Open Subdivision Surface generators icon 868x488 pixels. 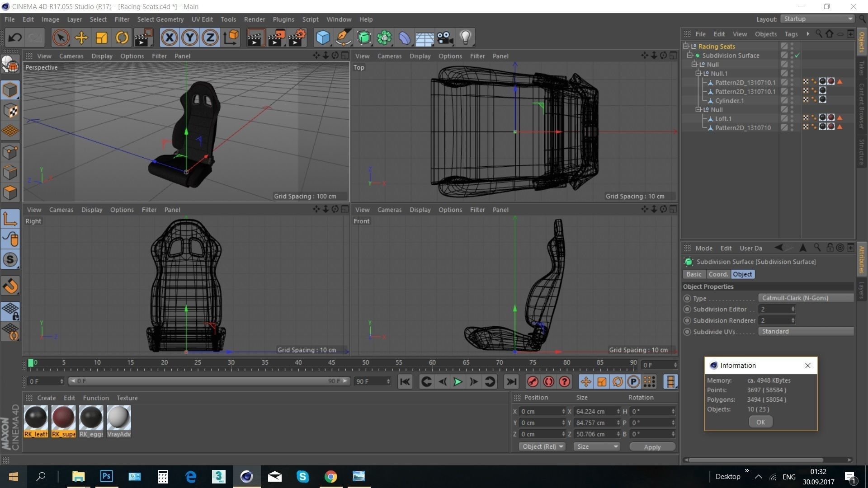click(x=364, y=38)
